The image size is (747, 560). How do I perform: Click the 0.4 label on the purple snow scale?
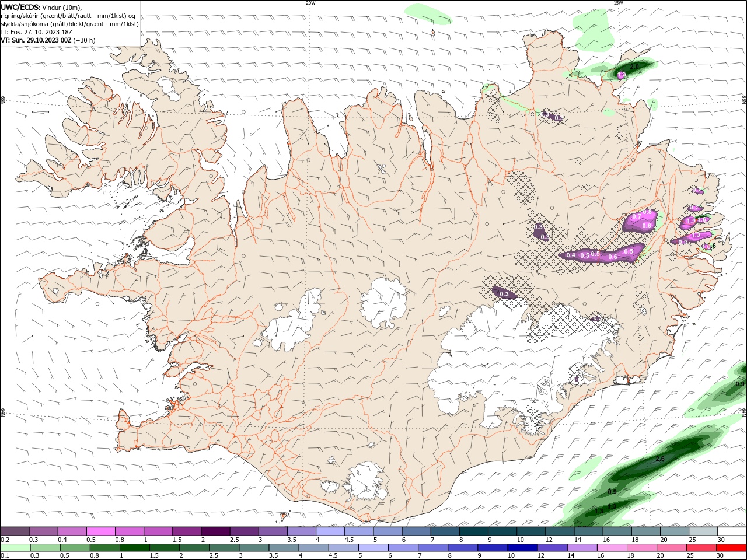[62, 540]
